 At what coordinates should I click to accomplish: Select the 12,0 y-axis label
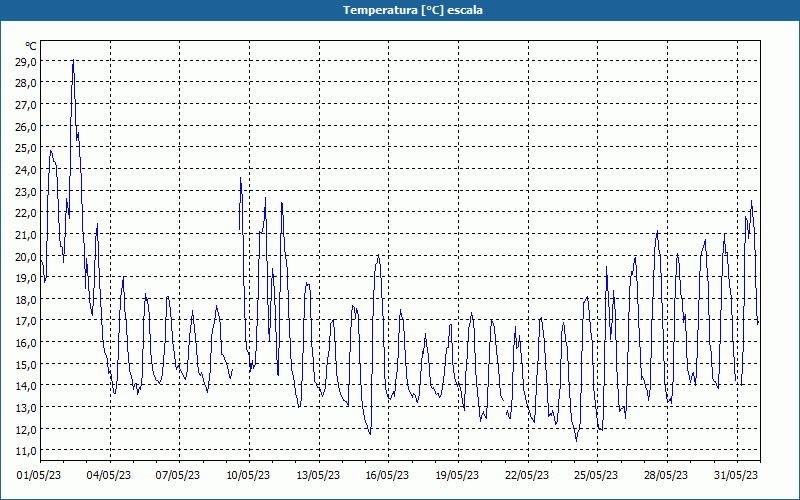[x=26, y=429]
